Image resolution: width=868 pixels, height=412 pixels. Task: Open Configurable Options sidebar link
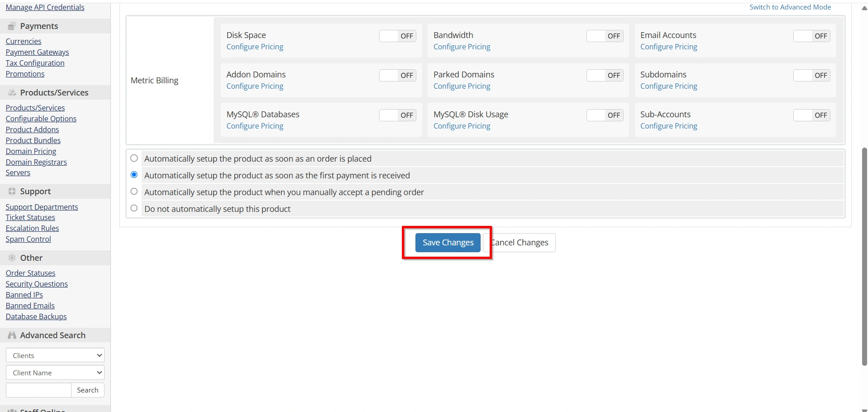[x=41, y=119]
